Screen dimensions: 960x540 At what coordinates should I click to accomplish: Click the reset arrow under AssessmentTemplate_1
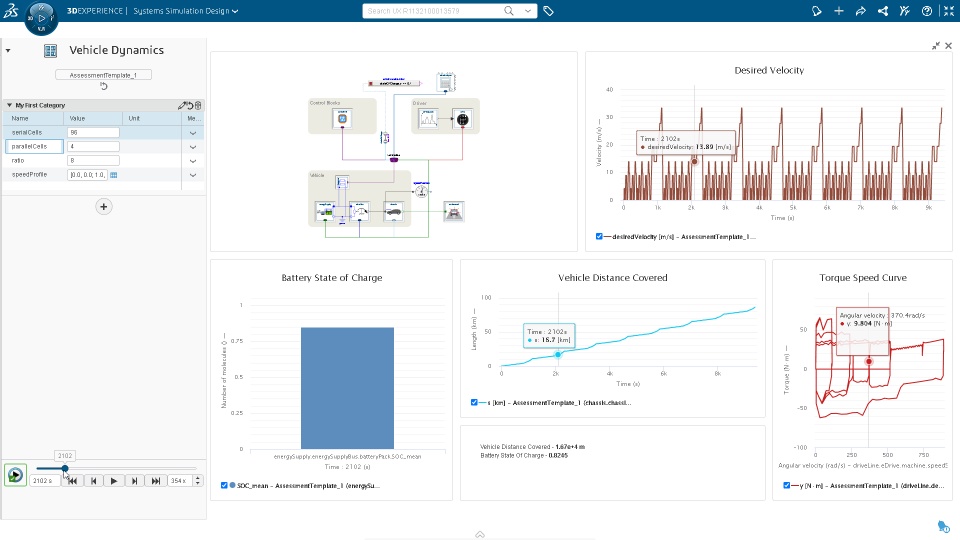(x=103, y=86)
